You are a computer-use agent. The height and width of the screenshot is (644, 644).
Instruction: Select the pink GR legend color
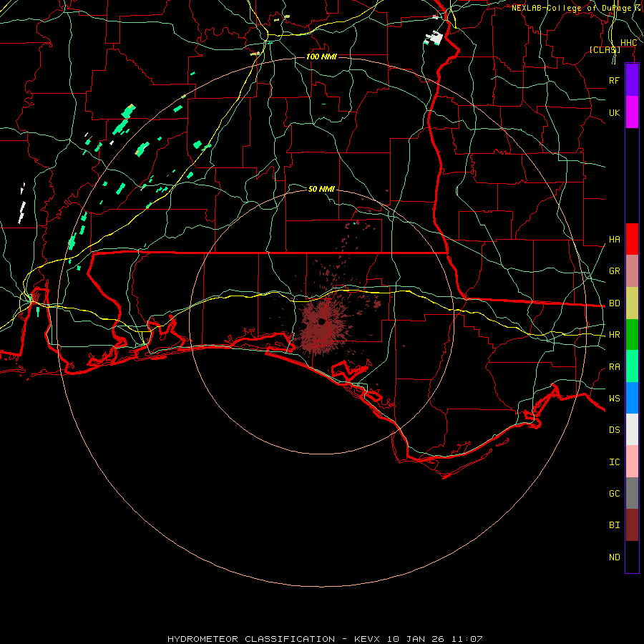(632, 271)
